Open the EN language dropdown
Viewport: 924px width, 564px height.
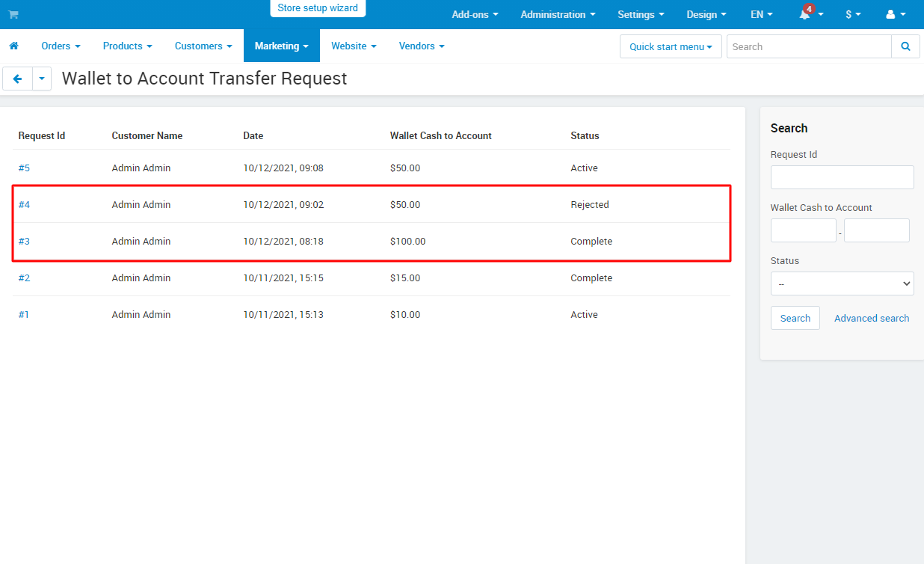[x=762, y=14]
